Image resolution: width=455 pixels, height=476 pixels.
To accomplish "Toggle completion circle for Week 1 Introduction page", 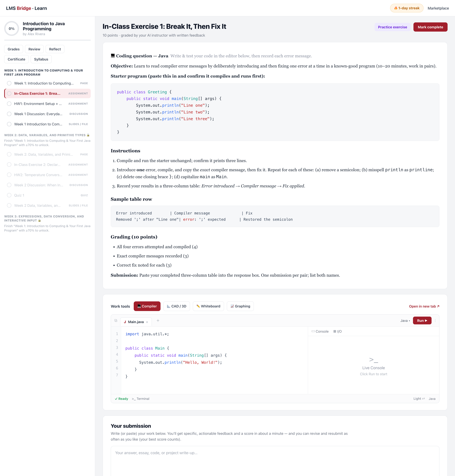I will pos(9,83).
